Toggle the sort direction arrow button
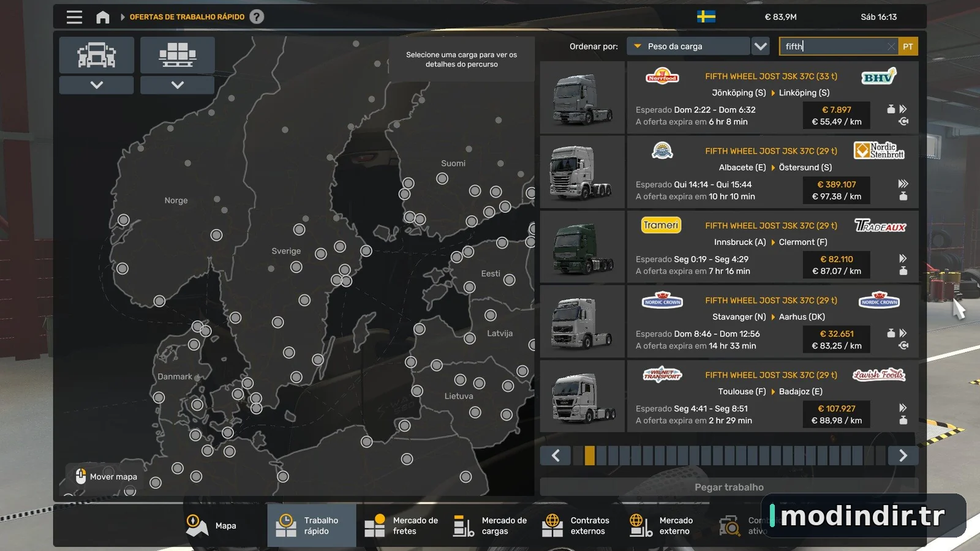The width and height of the screenshot is (980, 551). 761,47
